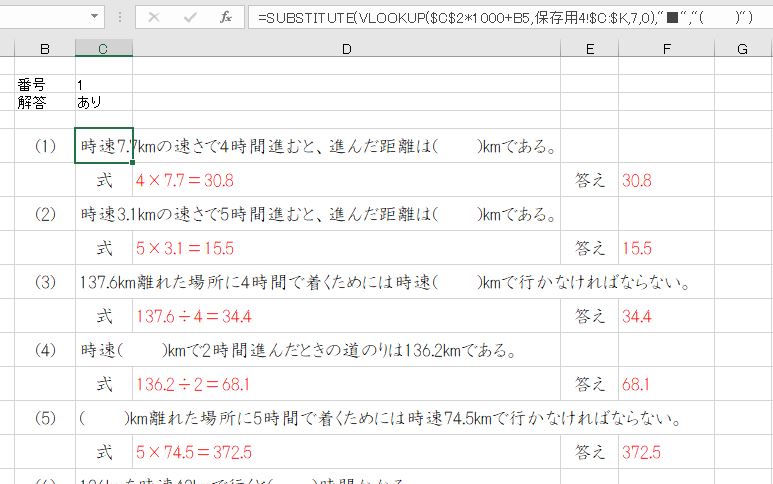Click the 式 label beside 5×3.1=15.5
Image resolution: width=773 pixels, height=484 pixels.
point(104,248)
